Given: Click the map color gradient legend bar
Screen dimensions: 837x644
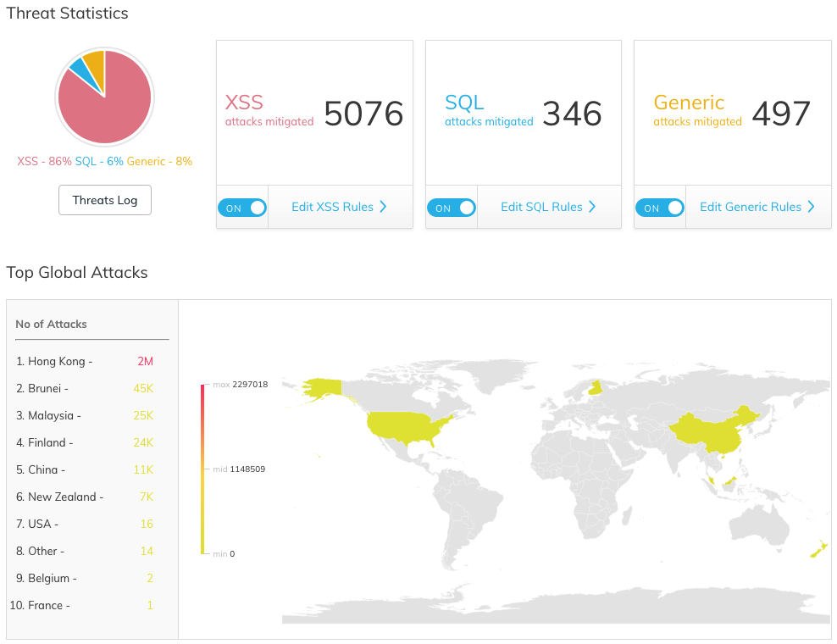Looking at the screenshot, I should (202, 469).
